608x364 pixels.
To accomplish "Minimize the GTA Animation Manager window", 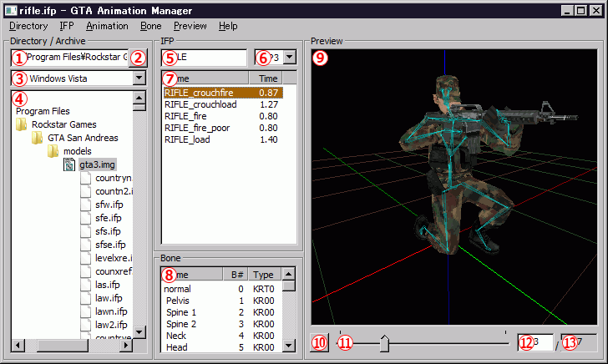I will pos(567,11).
